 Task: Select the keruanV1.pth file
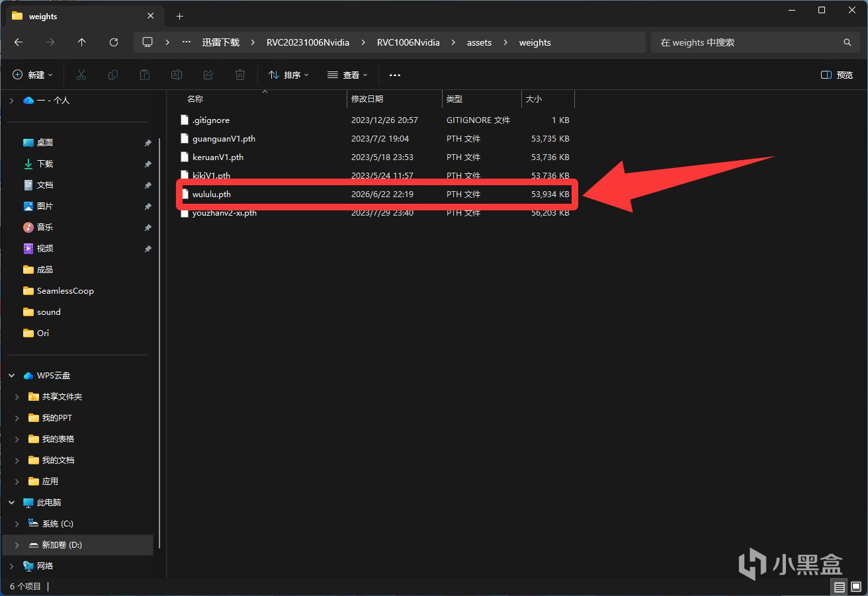pyautogui.click(x=375, y=157)
